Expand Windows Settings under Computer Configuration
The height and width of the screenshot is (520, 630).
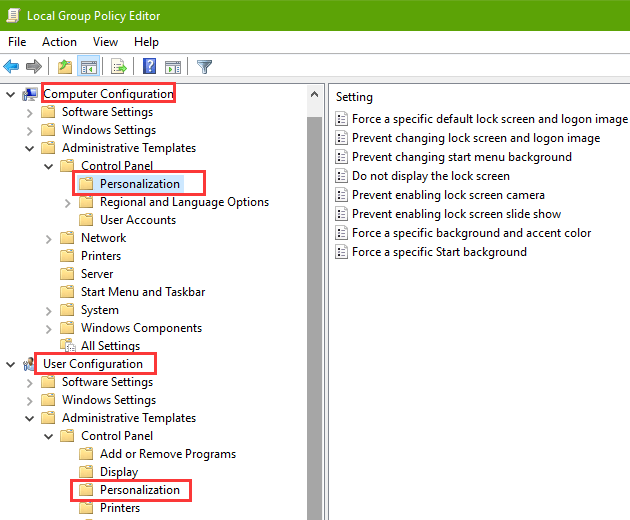pos(29,131)
